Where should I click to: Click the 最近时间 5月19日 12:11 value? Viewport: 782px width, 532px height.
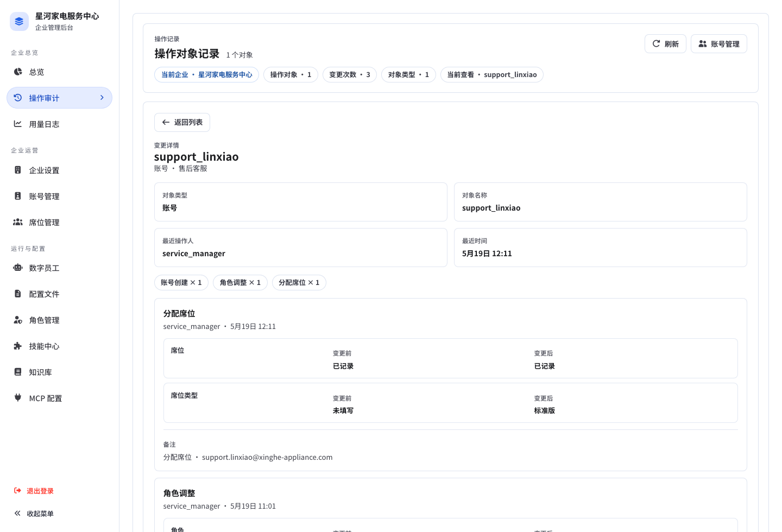(487, 254)
